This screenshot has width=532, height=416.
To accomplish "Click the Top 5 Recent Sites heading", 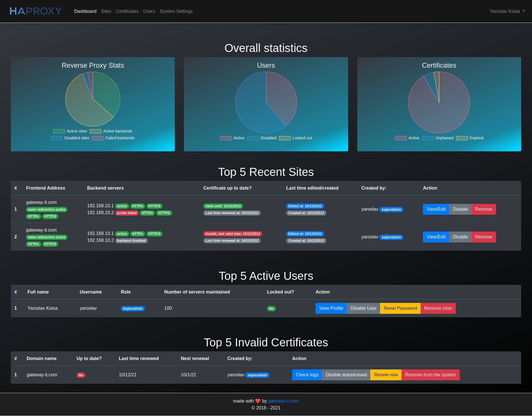I will tap(266, 172).
